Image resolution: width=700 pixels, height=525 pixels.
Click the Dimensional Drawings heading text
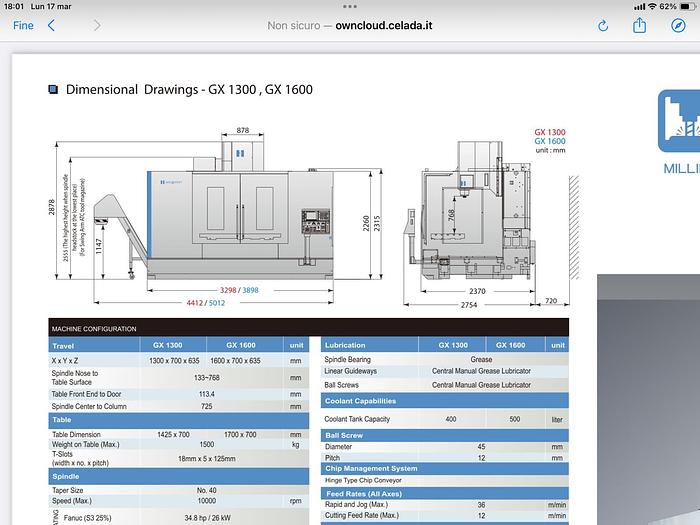tap(189, 89)
